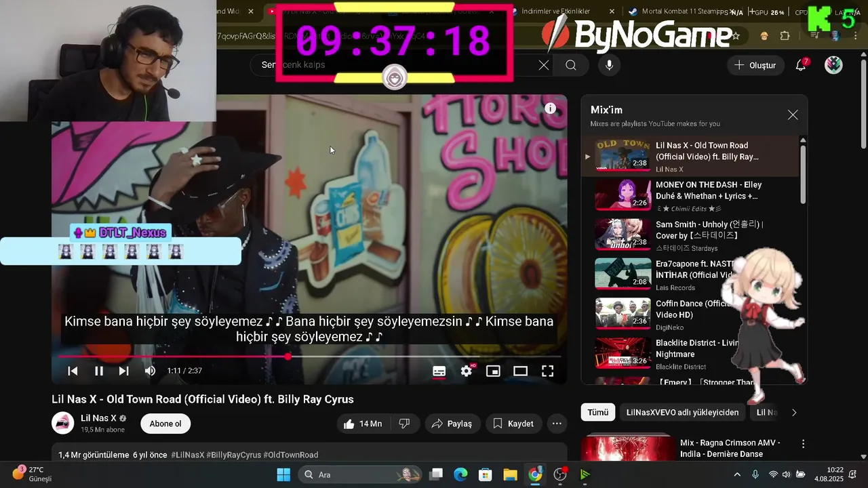Viewport: 868px width, 488px height.
Task: Open Chrome extensions puzzle icon
Action: 785,36
